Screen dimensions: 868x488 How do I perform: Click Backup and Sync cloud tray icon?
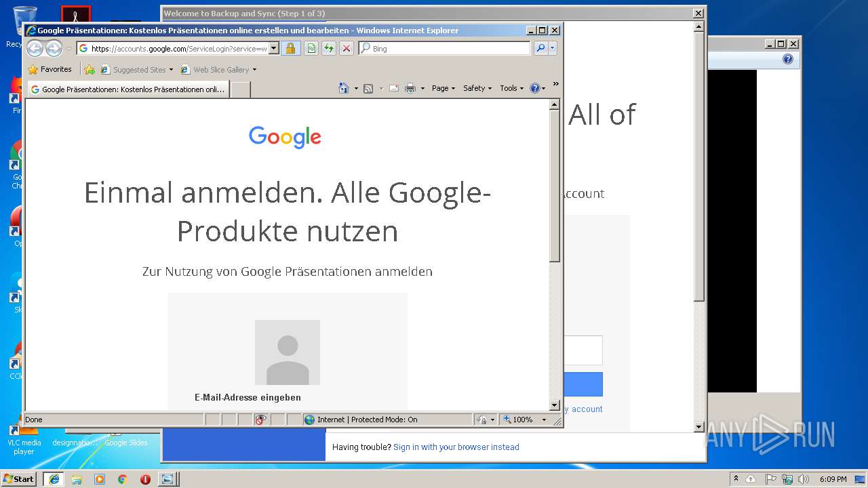click(751, 479)
